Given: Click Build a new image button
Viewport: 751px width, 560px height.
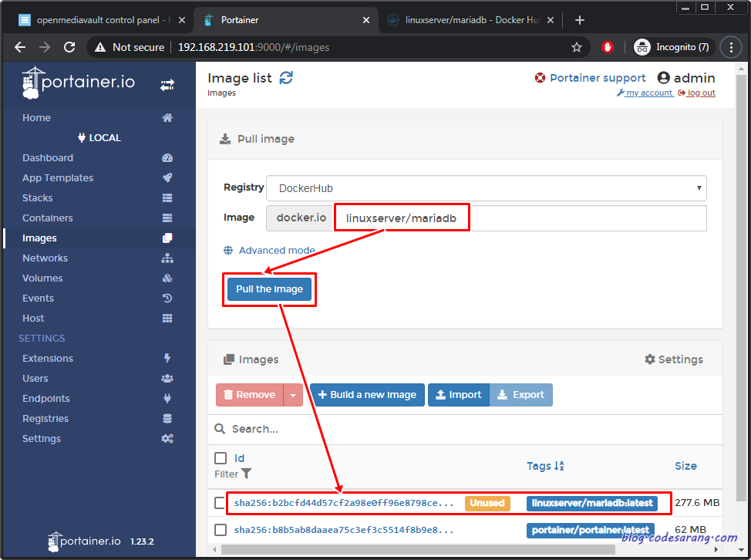Looking at the screenshot, I should [367, 395].
